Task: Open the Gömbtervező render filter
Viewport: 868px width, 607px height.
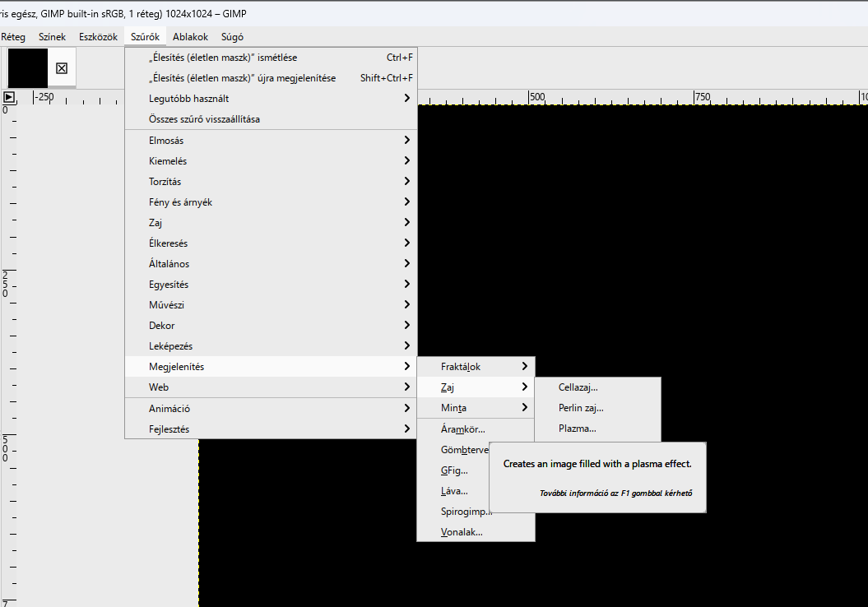Action: (454, 450)
